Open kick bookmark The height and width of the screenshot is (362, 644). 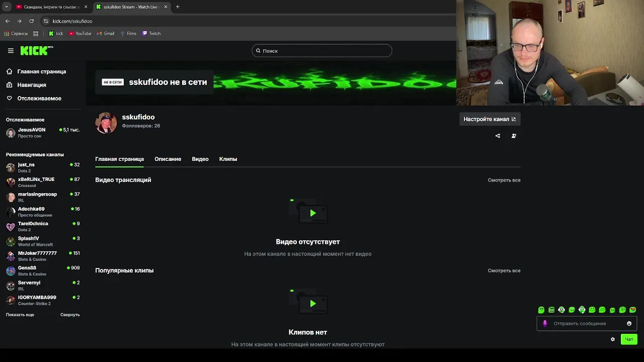tap(56, 34)
